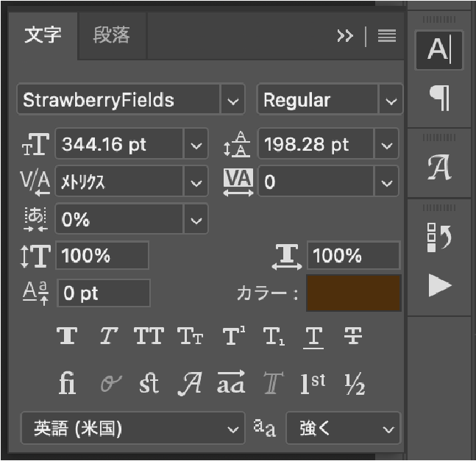
Task: Toggle faux italic style
Action: 109,335
